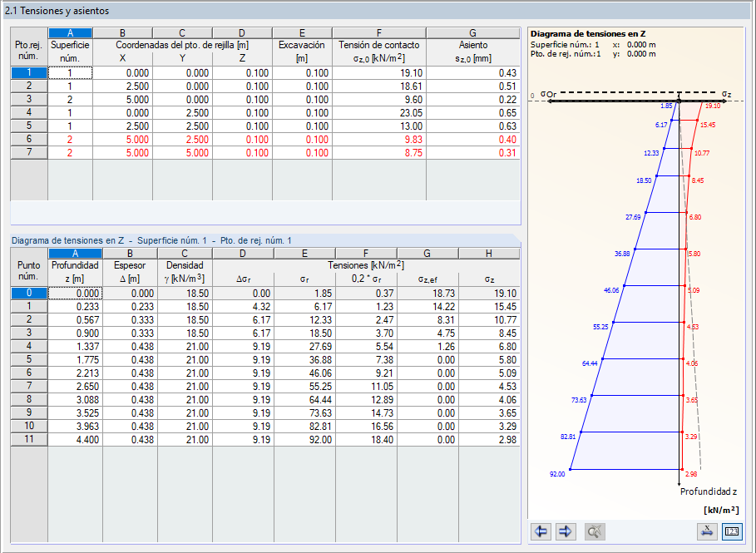Select column A header in upper table
This screenshot has width=756, height=553.
[71, 32]
